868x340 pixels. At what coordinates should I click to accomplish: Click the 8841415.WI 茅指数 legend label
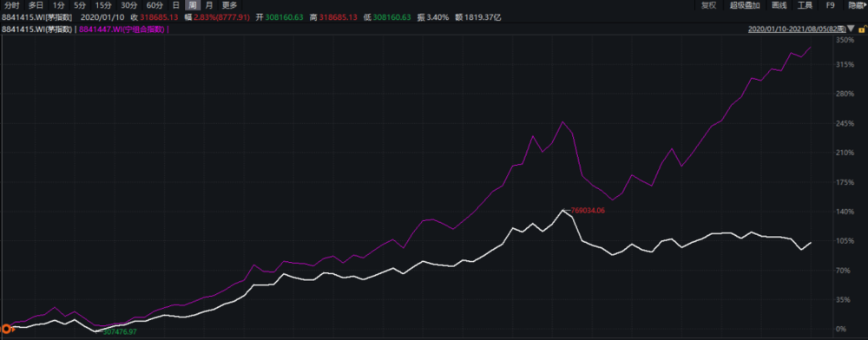(38, 29)
